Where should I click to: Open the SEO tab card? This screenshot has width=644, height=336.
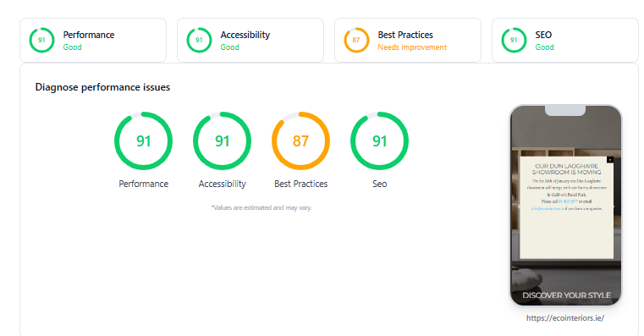[x=565, y=41]
